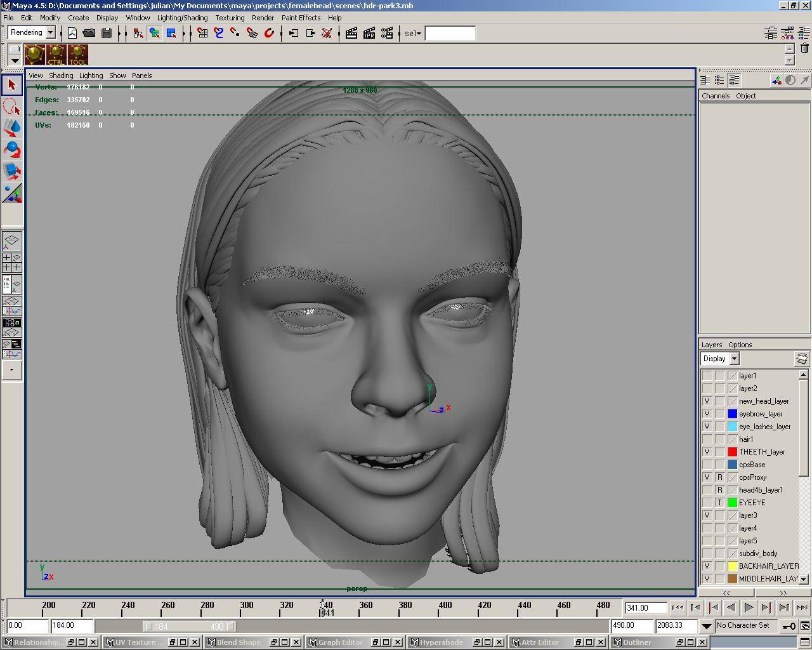Show the hair1 layer via visibility box

(x=707, y=439)
